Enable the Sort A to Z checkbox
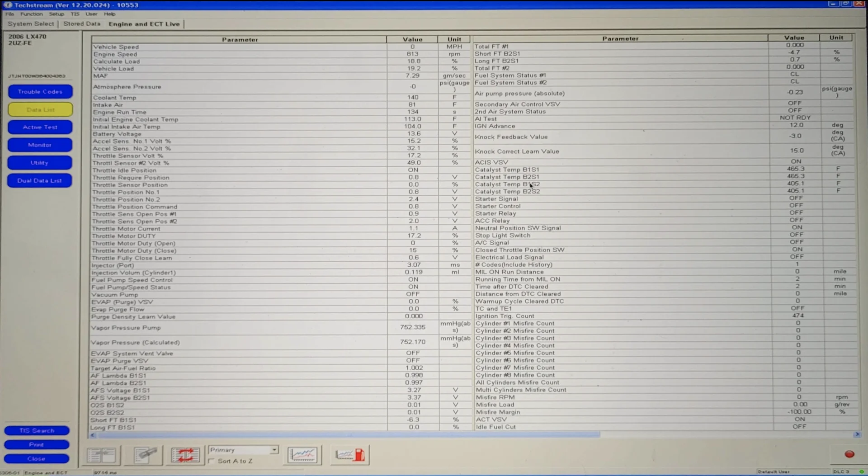 [212, 461]
